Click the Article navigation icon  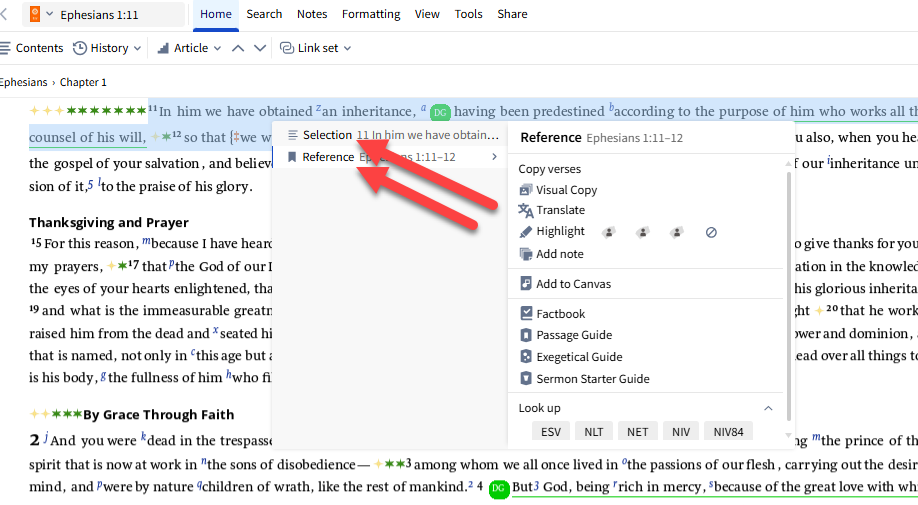tap(163, 48)
